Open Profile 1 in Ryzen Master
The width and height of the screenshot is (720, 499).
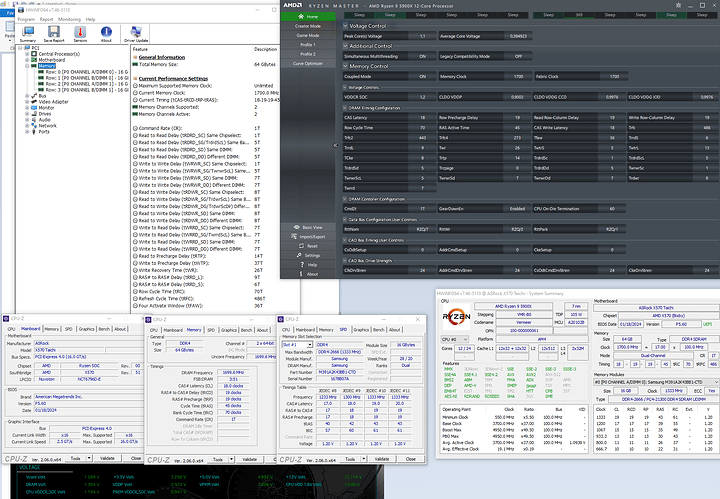coord(308,45)
